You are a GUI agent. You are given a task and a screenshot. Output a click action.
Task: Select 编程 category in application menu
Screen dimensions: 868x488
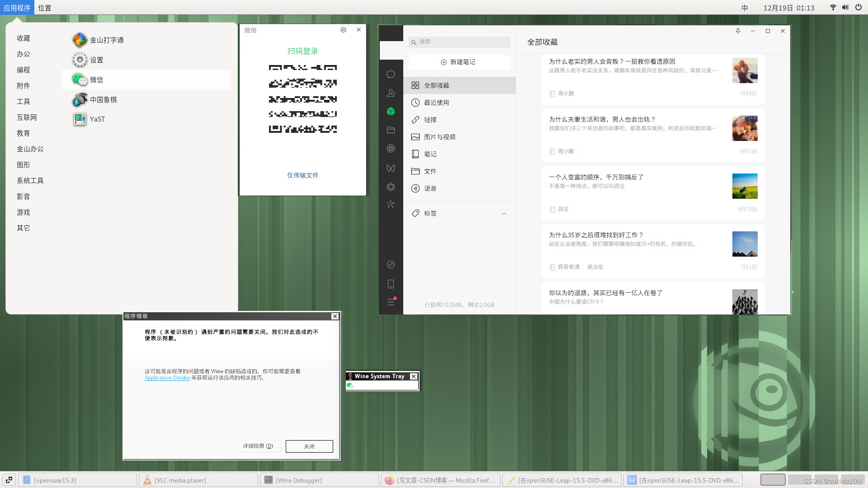pos(24,70)
